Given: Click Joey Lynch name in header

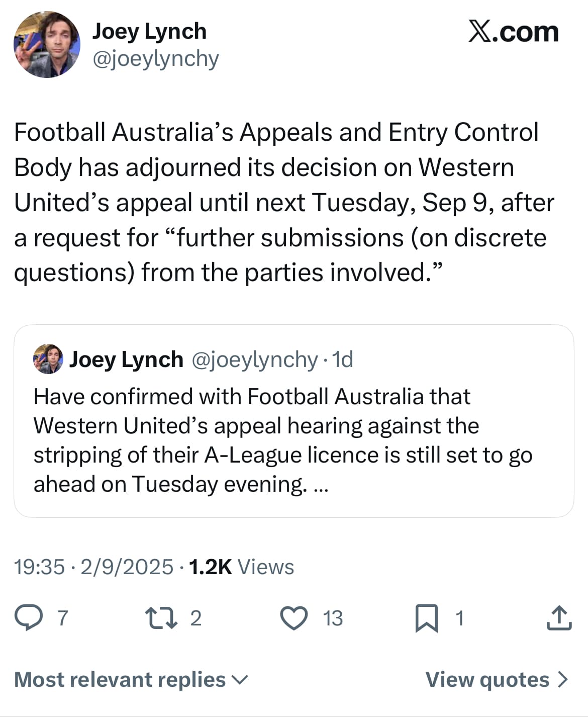Looking at the screenshot, I should point(149,31).
